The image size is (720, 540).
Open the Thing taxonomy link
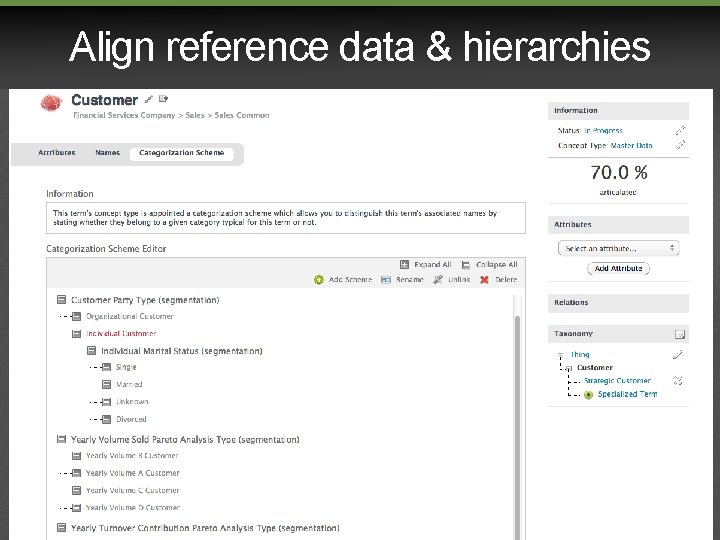[x=580, y=354]
